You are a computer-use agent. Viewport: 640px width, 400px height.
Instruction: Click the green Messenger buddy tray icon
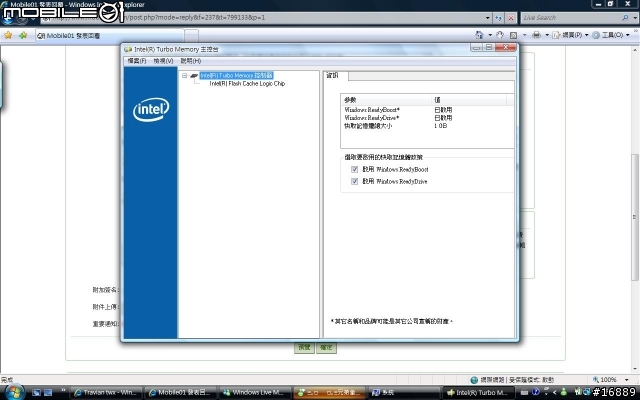tap(564, 392)
